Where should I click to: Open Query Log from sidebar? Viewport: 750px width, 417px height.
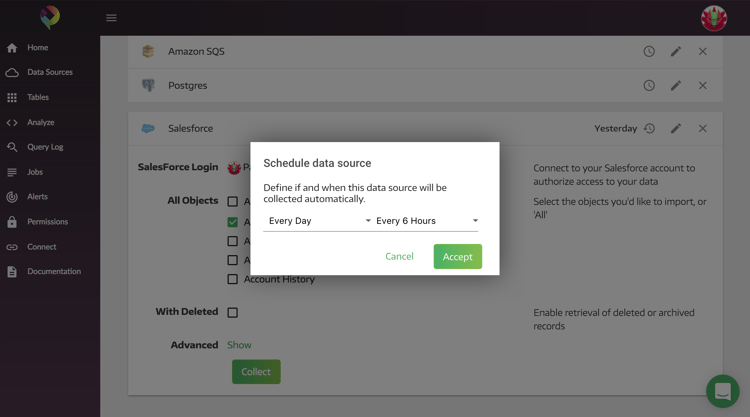click(x=45, y=147)
